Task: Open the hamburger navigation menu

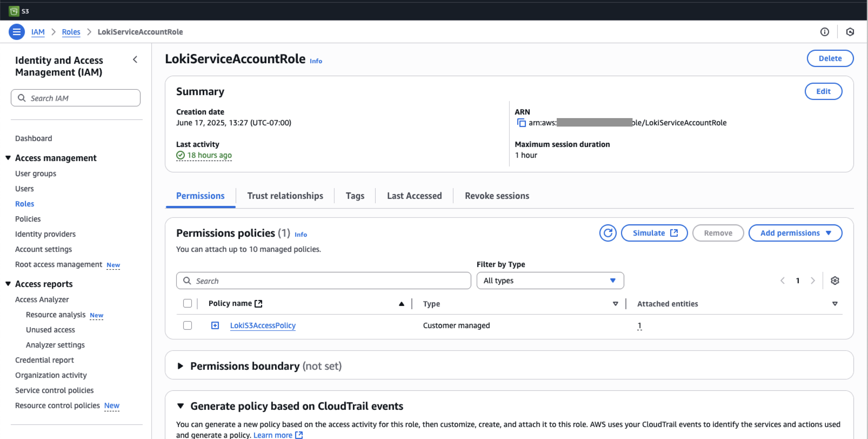Action: click(x=16, y=32)
